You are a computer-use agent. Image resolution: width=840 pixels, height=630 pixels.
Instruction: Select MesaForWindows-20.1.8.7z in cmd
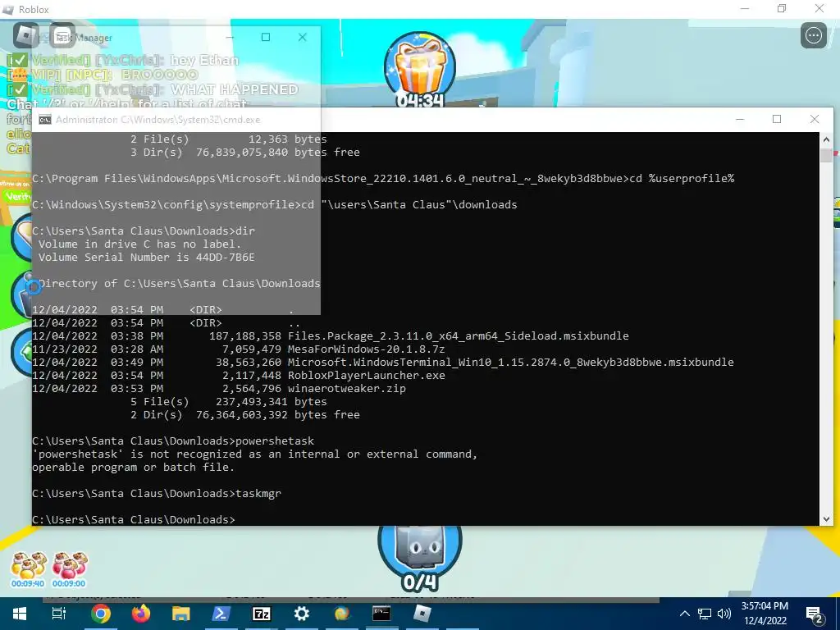(367, 349)
